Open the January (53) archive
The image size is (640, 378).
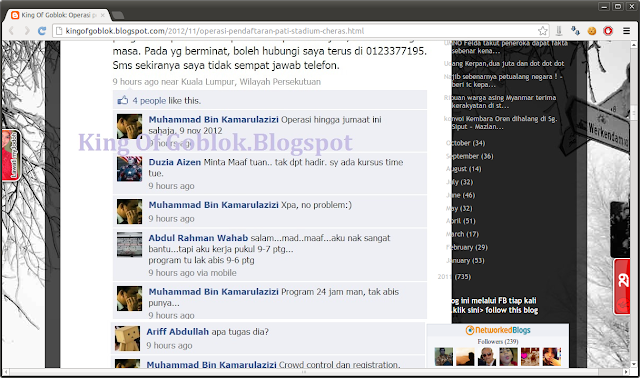(x=465, y=260)
